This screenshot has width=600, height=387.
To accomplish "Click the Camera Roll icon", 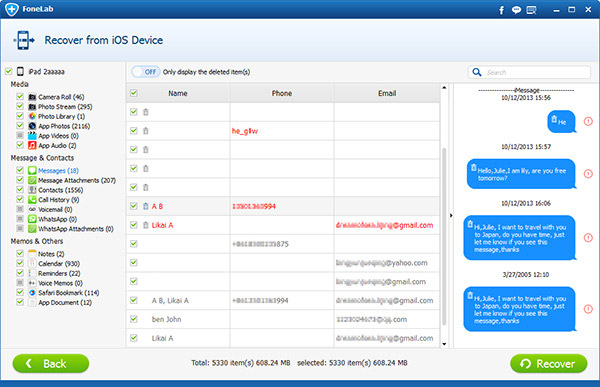I will point(32,97).
